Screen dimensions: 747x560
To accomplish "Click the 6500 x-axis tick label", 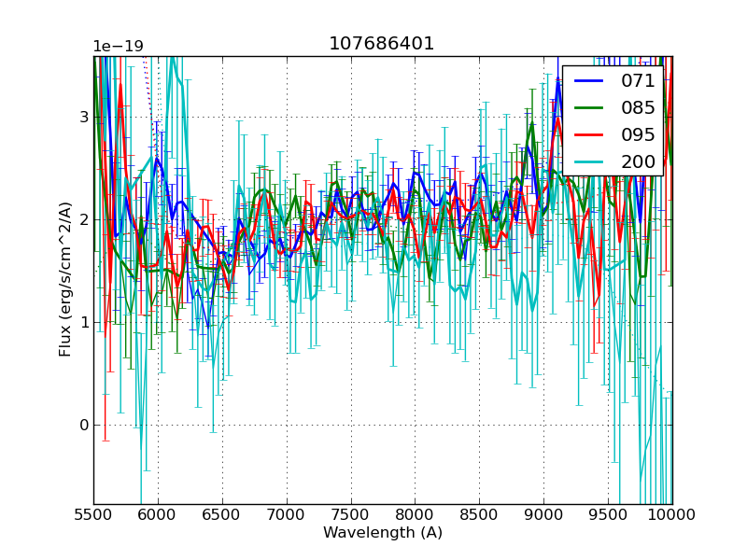I will 222,514.
